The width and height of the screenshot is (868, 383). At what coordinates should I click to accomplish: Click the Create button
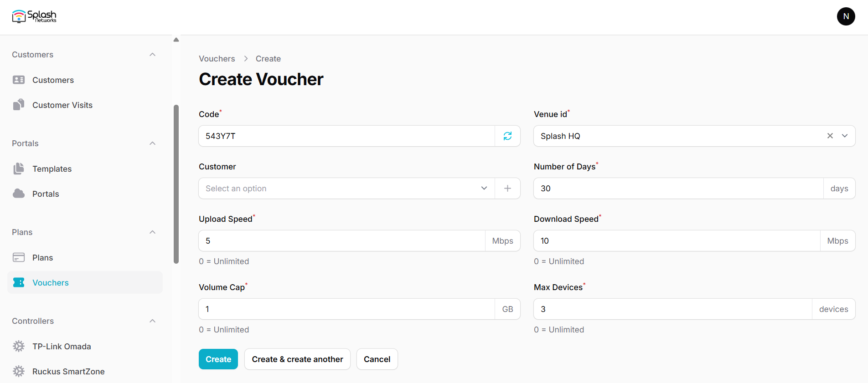click(x=218, y=359)
